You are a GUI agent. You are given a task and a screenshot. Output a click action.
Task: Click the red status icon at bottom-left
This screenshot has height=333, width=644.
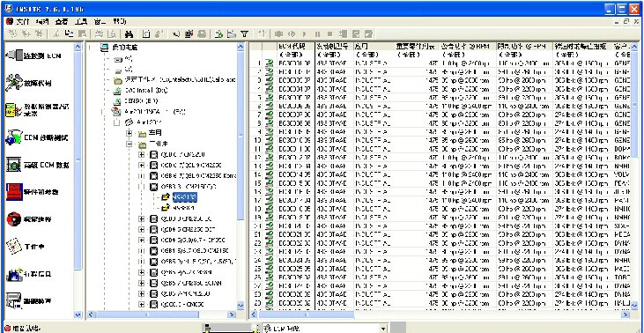pos(6,329)
